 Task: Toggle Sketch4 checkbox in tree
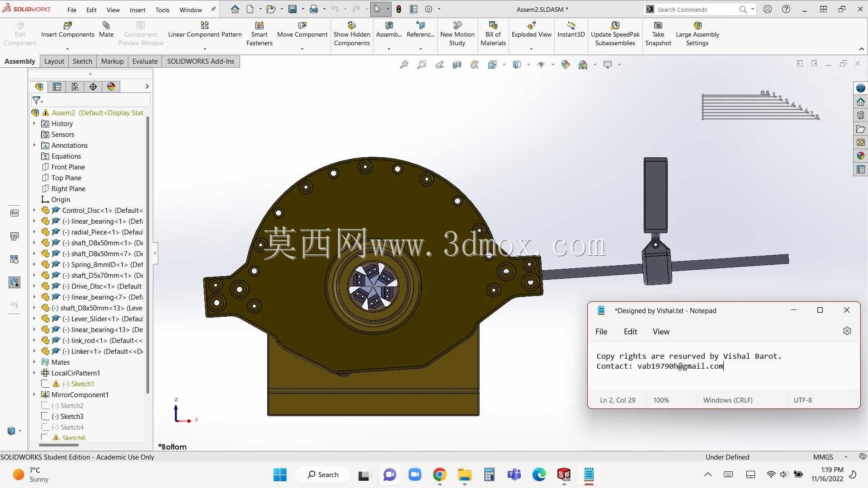pos(45,427)
